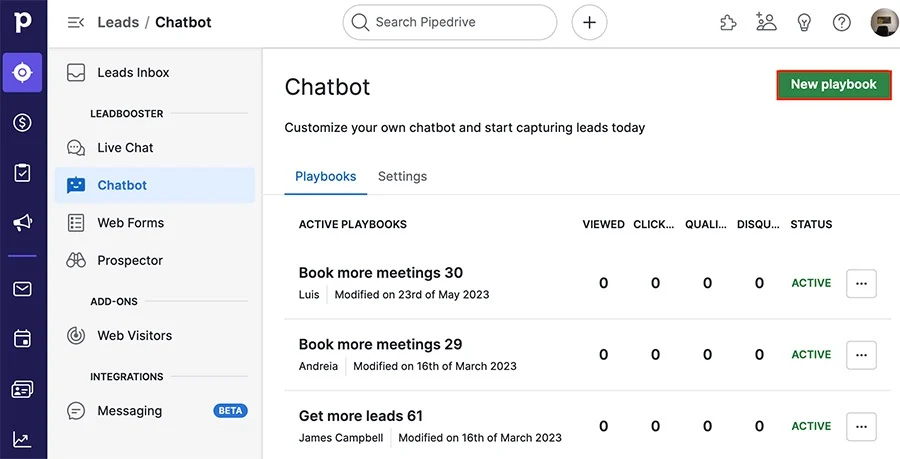Open options menu for Book more meetings 30
900x459 pixels.
tap(861, 283)
